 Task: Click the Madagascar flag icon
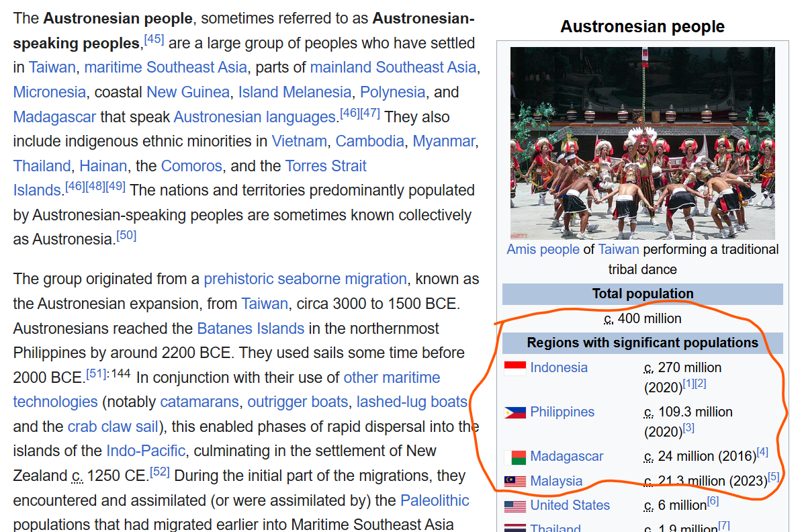[x=515, y=457]
